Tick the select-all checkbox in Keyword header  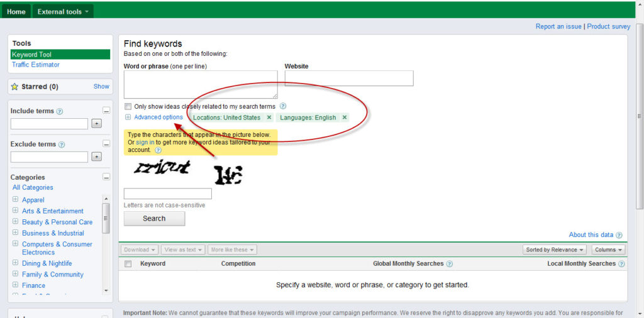click(128, 264)
